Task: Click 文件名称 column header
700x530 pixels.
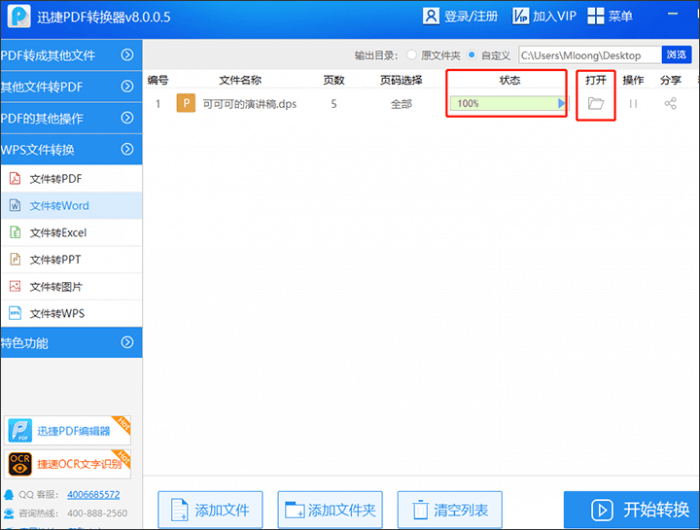Action: pos(240,80)
